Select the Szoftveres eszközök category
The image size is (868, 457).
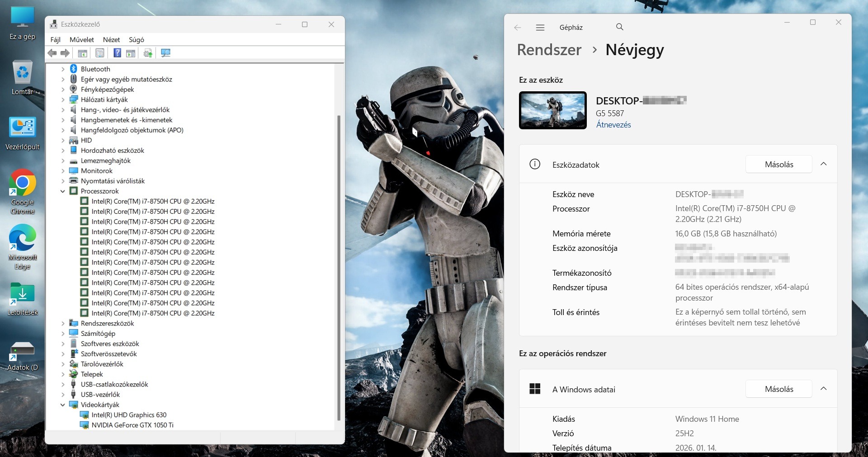pyautogui.click(x=110, y=344)
